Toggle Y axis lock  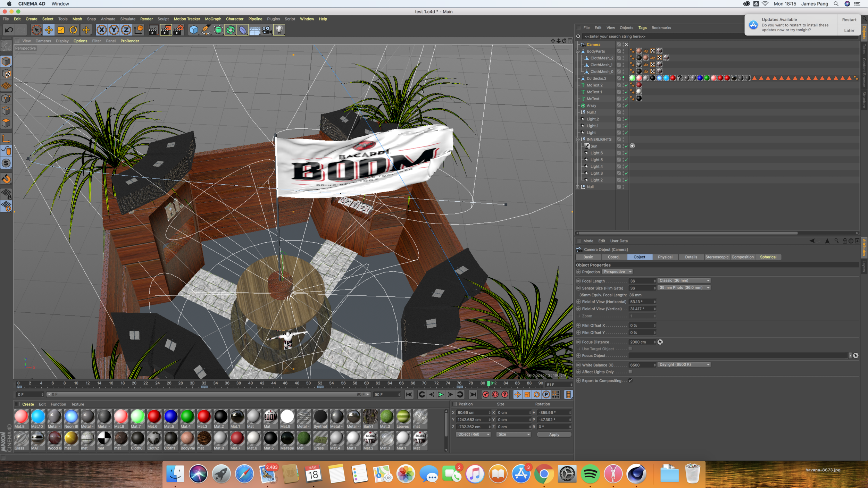pos(114,30)
